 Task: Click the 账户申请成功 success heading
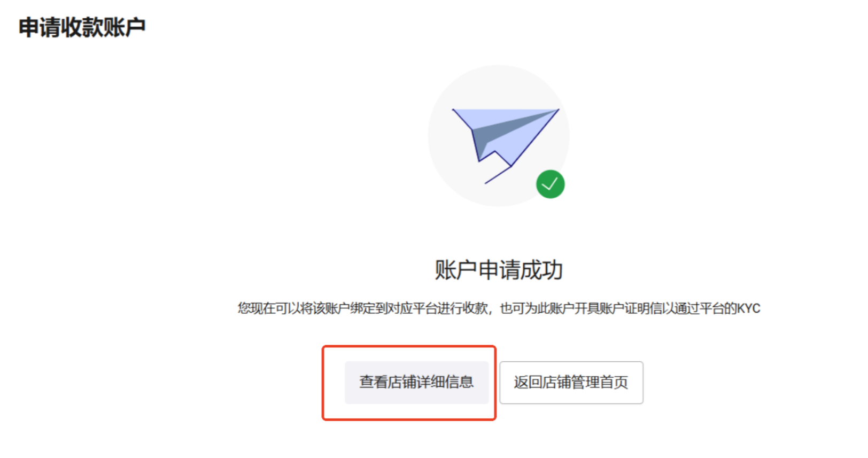tap(499, 270)
